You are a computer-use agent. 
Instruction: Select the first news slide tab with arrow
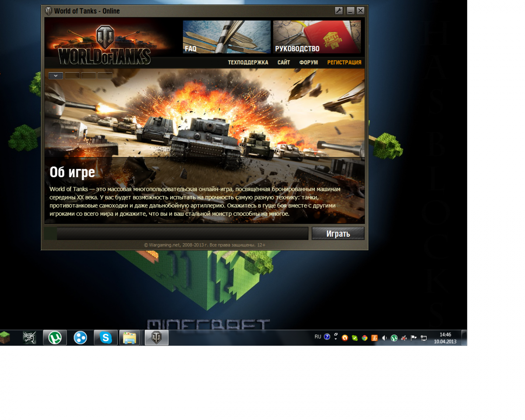pyautogui.click(x=56, y=76)
